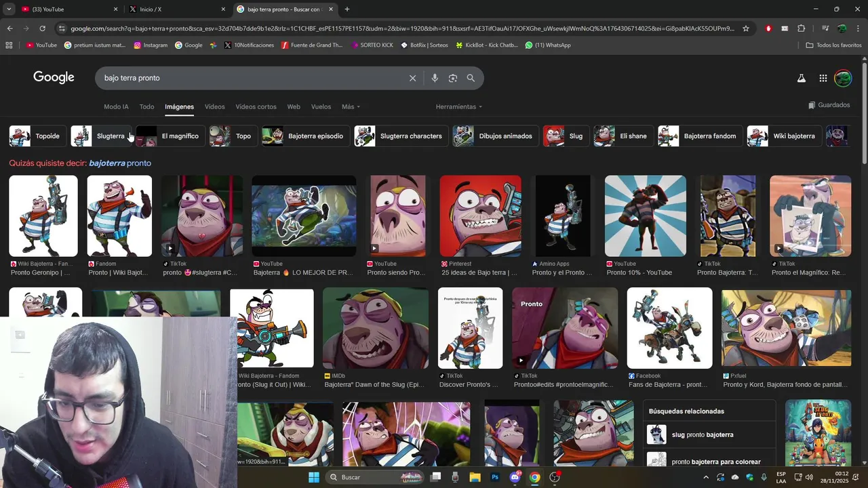Open Guardados saved items
Image resolution: width=868 pixels, height=488 pixels.
tap(829, 105)
